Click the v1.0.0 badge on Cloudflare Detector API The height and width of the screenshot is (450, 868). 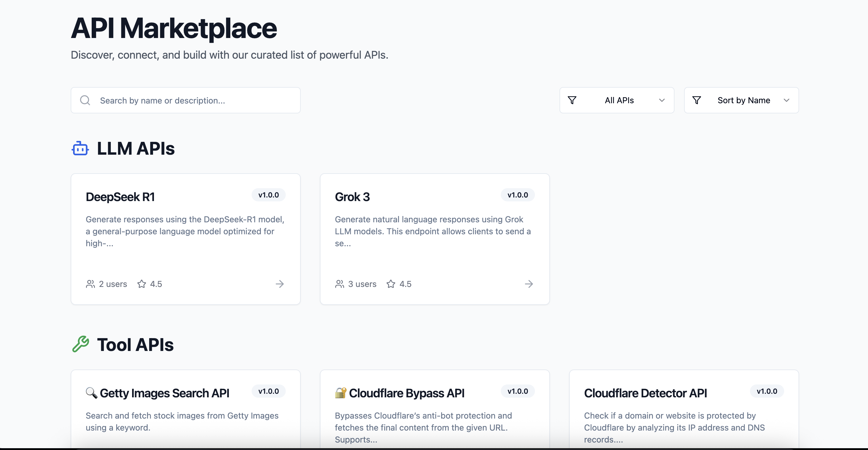(767, 391)
